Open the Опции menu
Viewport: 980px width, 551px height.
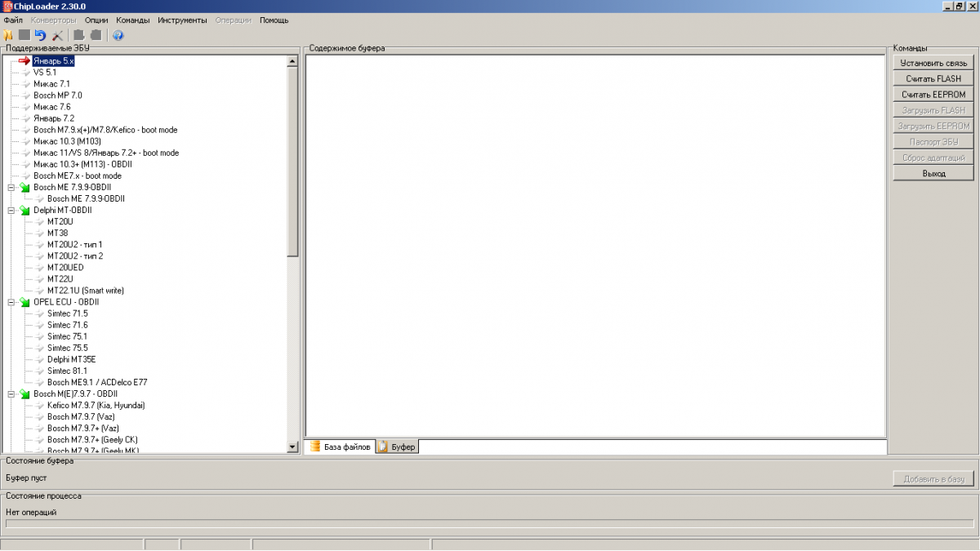point(96,20)
